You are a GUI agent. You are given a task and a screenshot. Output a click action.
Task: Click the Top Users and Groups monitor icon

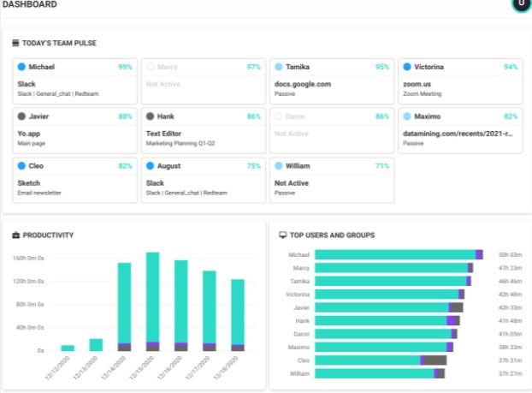point(282,235)
